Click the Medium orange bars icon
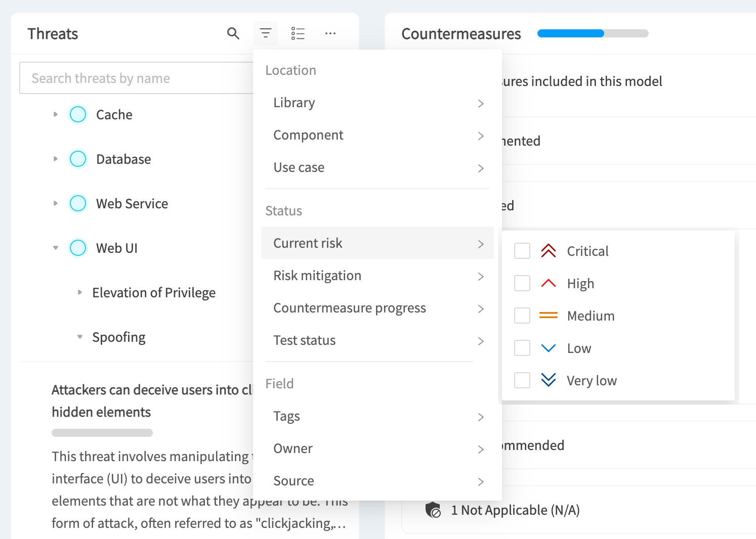This screenshot has height=539, width=756. coord(549,316)
